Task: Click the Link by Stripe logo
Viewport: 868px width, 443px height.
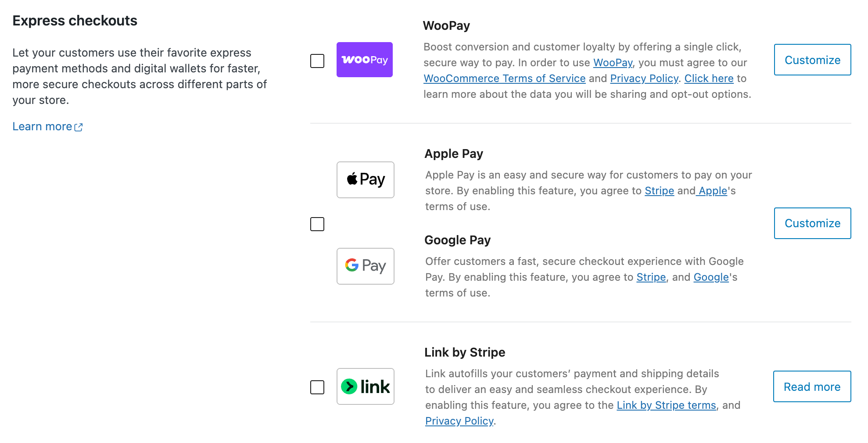Action: (x=365, y=386)
